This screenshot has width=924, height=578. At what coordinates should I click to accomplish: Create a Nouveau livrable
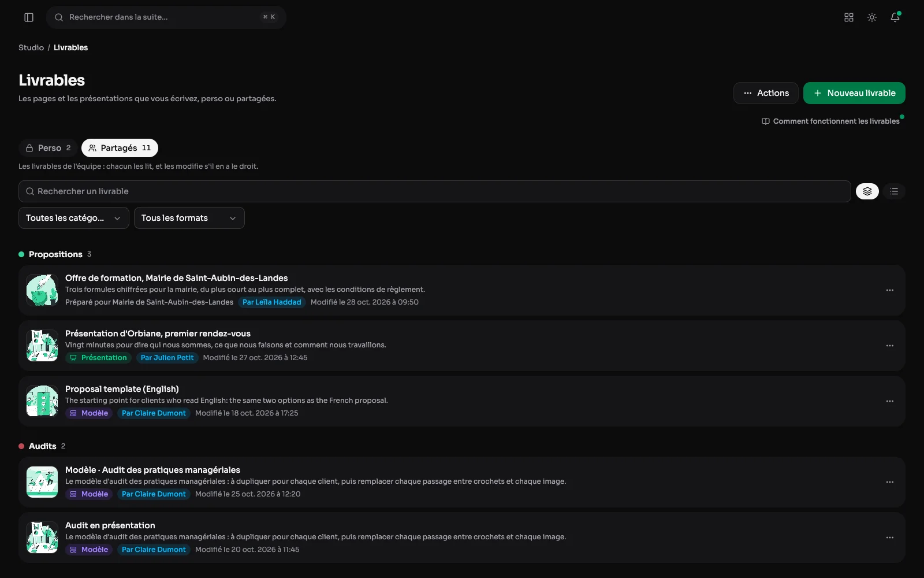854,93
